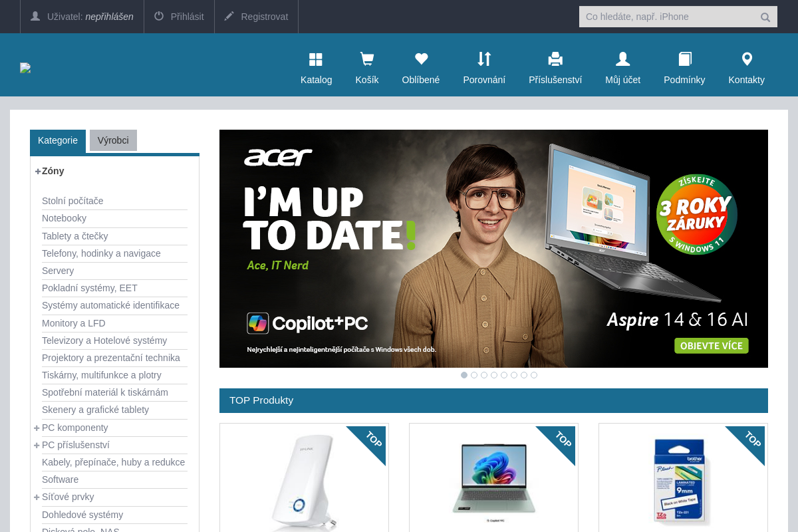Expand the Síťové prvky category
798x532 pixels.
coord(37,497)
